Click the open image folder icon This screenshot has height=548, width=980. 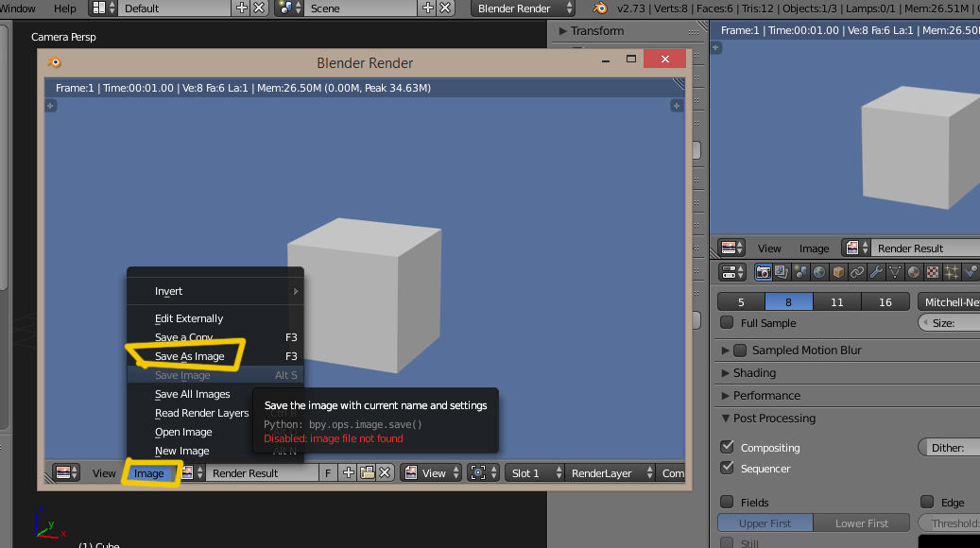368,473
